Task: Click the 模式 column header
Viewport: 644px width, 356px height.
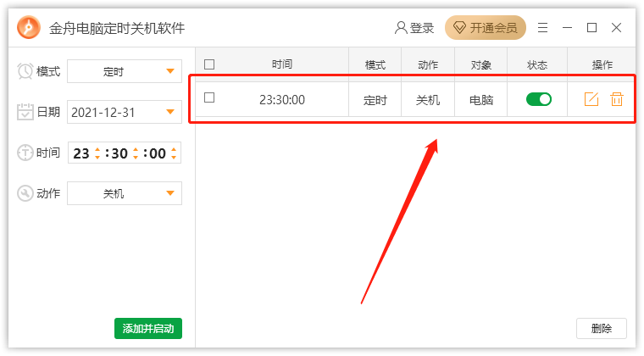Action: (x=375, y=65)
